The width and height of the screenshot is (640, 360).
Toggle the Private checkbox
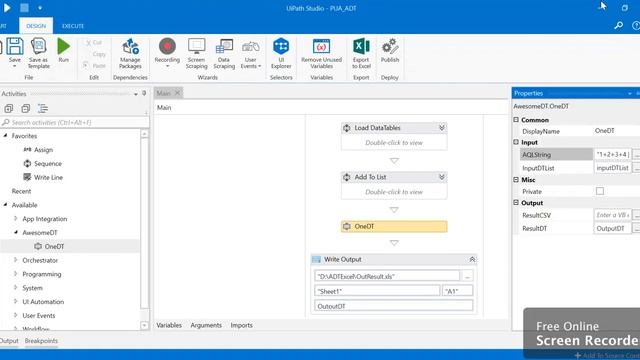coord(600,191)
